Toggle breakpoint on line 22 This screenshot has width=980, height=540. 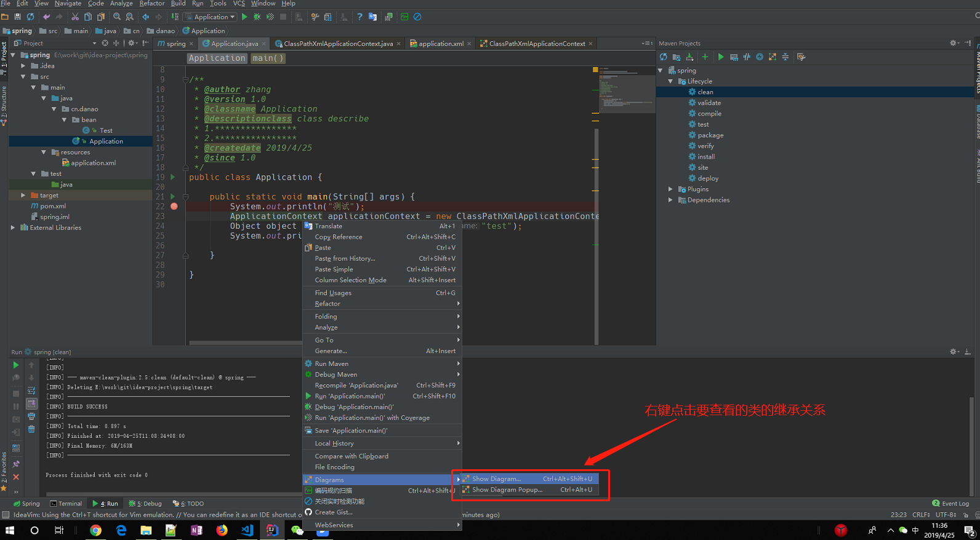click(x=174, y=207)
